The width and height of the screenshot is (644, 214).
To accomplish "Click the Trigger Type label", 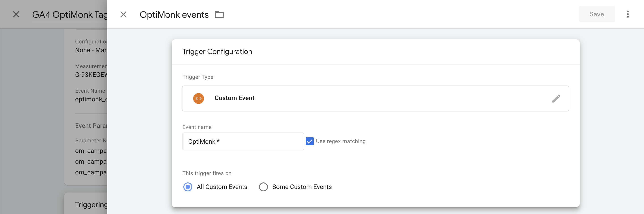I will 198,77.
